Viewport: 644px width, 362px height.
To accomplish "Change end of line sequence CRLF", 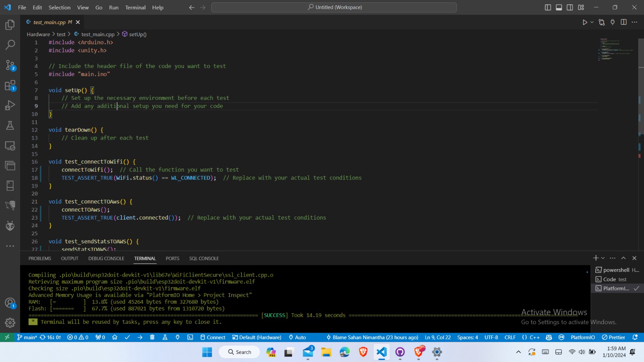I will coord(510,337).
